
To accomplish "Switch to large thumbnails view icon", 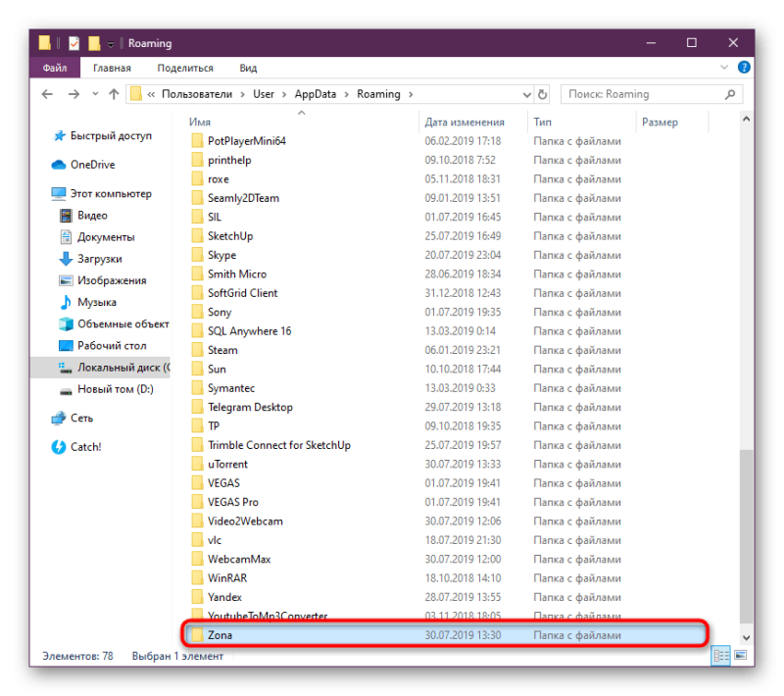I will click(x=741, y=655).
